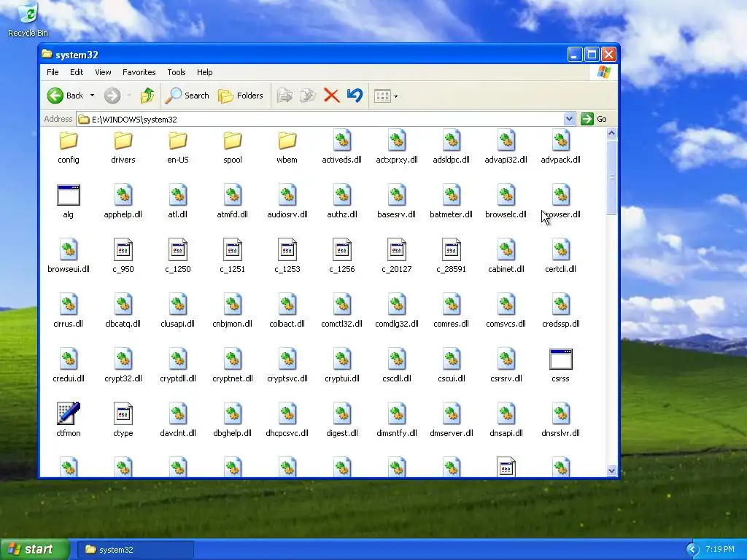Select the c_950 file icon
This screenshot has height=560, width=747.
123,250
